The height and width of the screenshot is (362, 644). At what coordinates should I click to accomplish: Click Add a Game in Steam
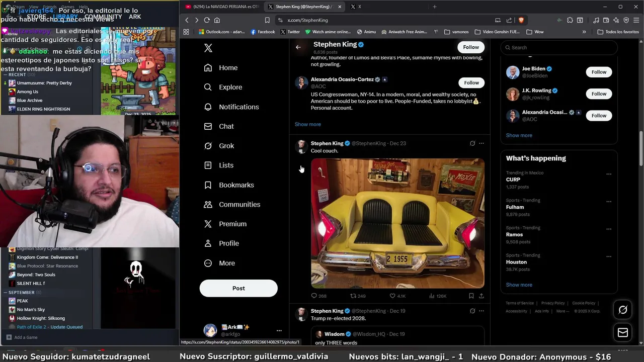(22, 337)
